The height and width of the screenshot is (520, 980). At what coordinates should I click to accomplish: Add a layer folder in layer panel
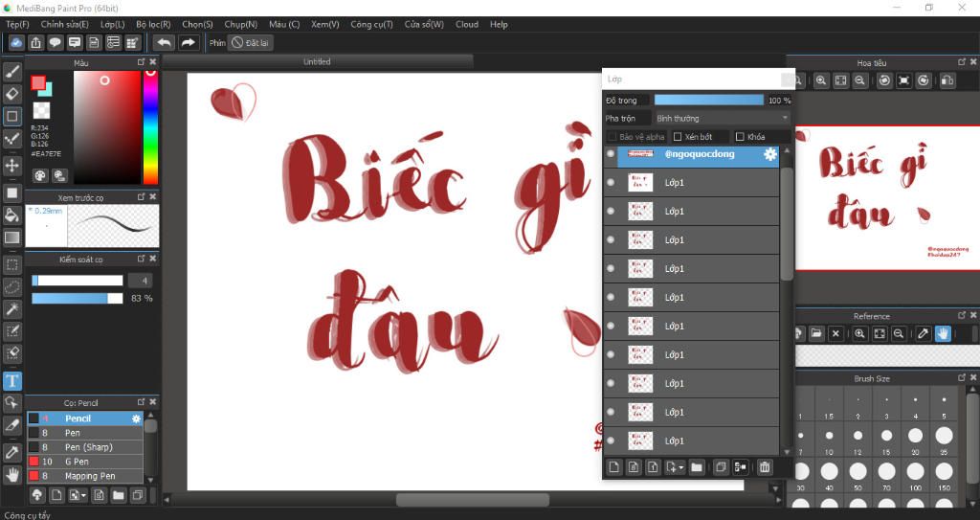(697, 467)
